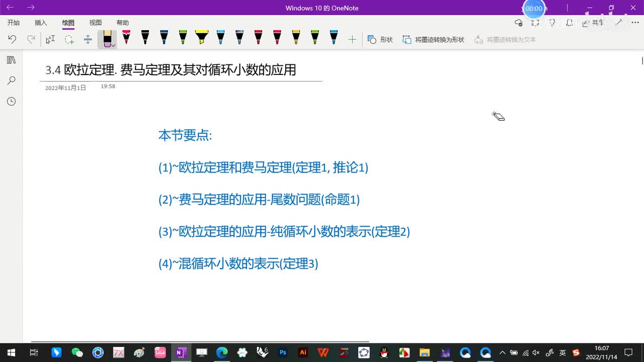Pick the light blue pen beside the yellow highlighter
This screenshot has height=362, width=644.
tap(220, 38)
